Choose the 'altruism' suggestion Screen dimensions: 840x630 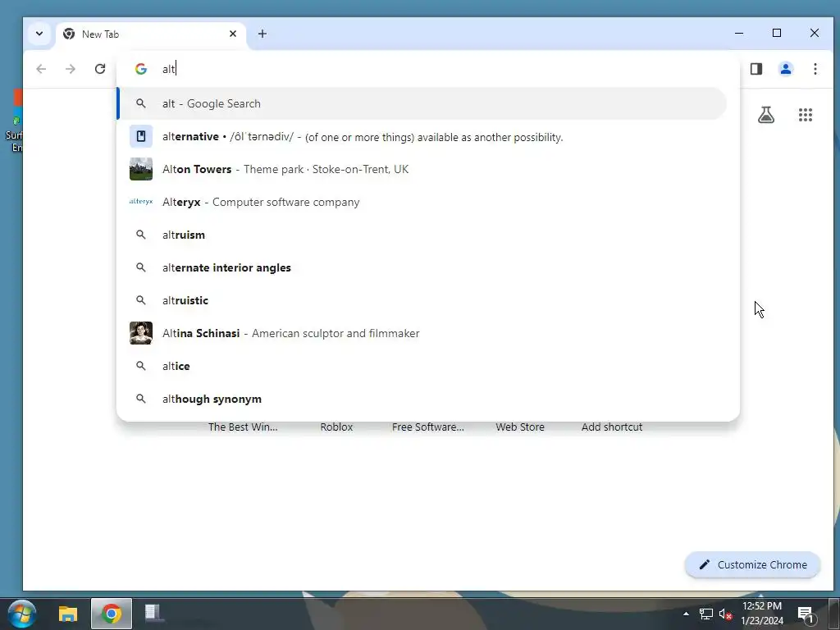click(x=422, y=235)
